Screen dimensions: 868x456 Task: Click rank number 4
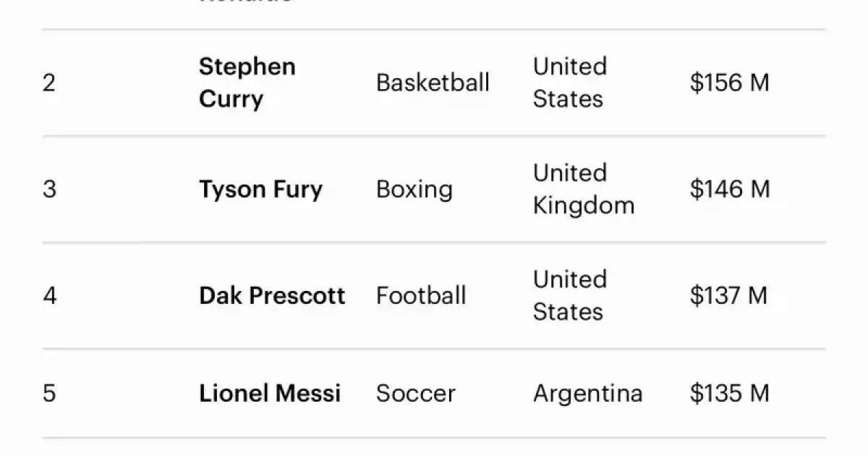pos(49,296)
